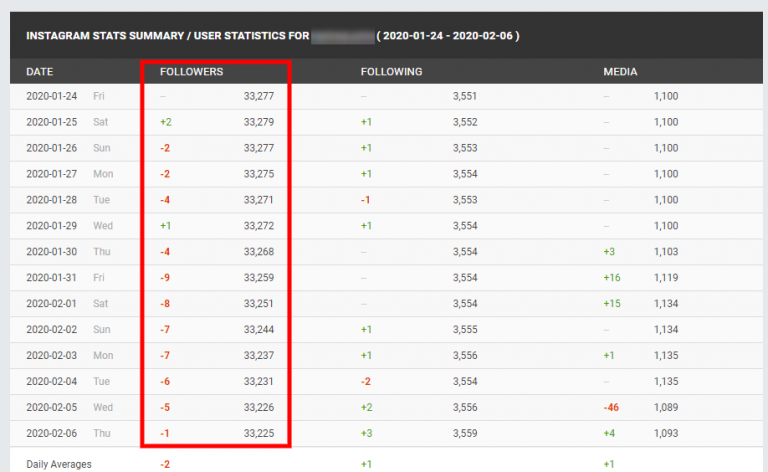
Task: Click following count 3,559
Action: [x=465, y=433]
